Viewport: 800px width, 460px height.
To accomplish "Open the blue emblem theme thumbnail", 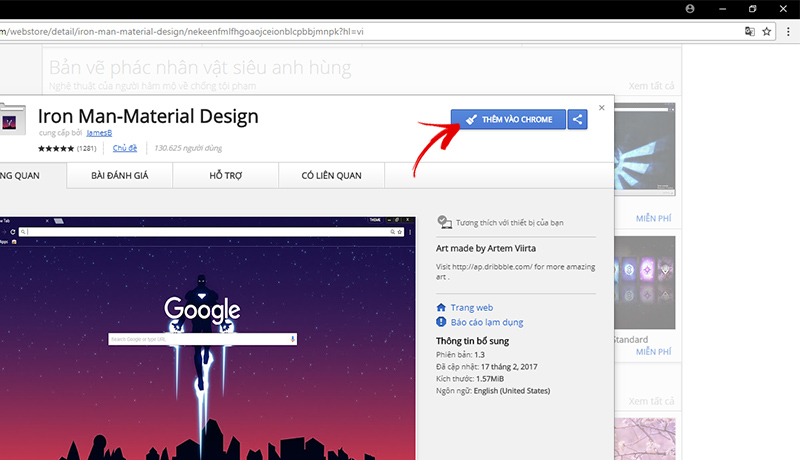I will [x=645, y=149].
